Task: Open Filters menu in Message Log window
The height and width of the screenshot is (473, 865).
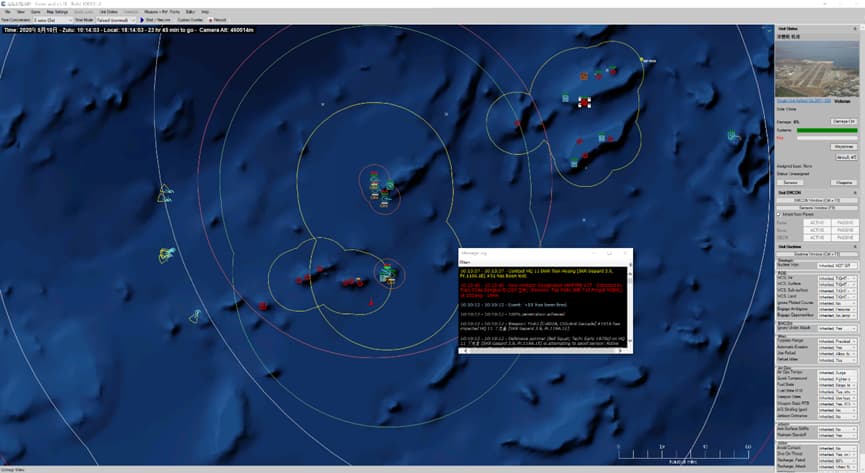Action: pyautogui.click(x=465, y=263)
